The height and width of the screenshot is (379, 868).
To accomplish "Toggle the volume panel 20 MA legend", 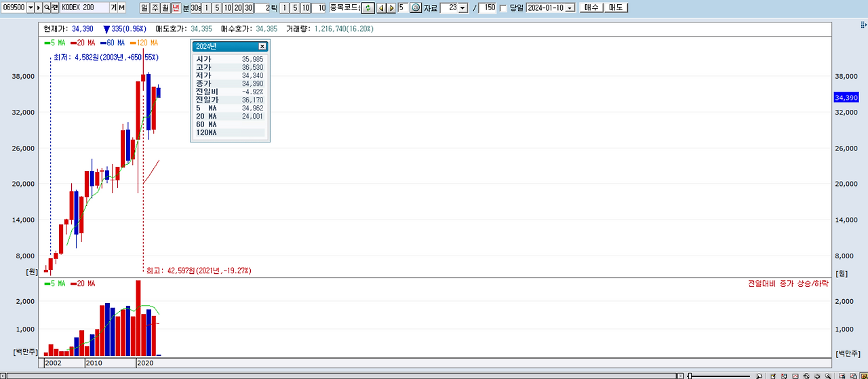I will pos(83,283).
